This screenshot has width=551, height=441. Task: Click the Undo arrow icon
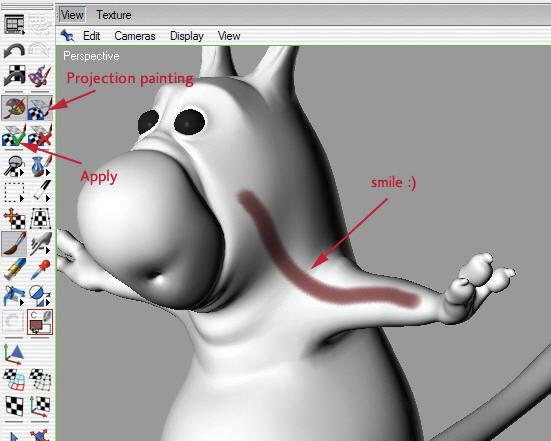click(14, 51)
